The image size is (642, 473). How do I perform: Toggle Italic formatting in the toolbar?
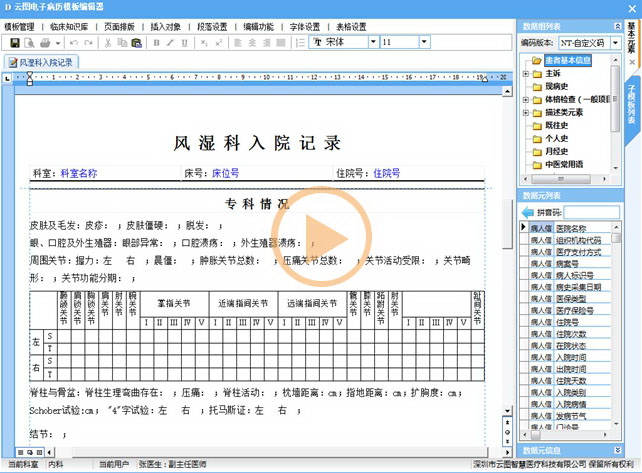point(171,44)
